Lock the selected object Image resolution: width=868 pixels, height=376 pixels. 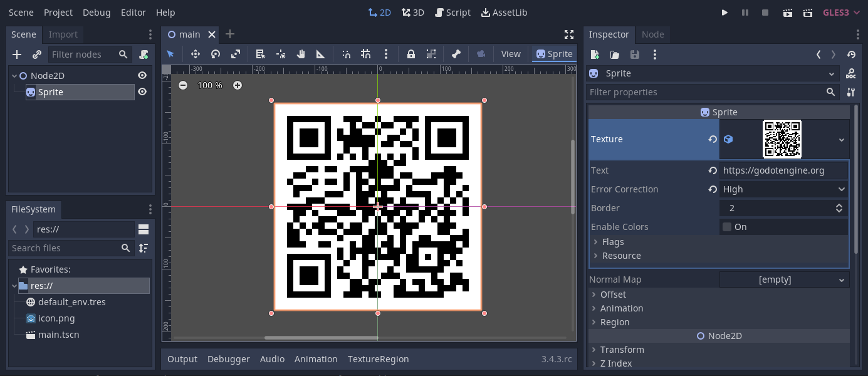click(411, 54)
